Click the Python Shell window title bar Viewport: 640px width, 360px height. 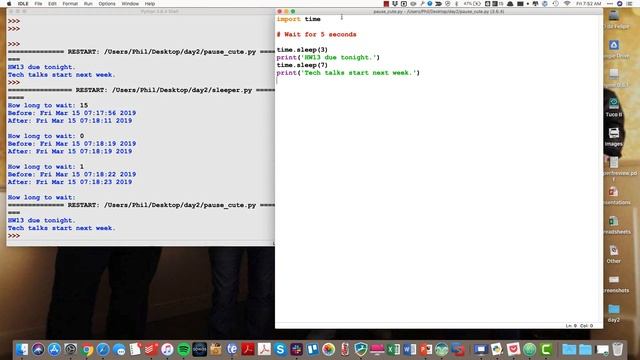[140, 11]
